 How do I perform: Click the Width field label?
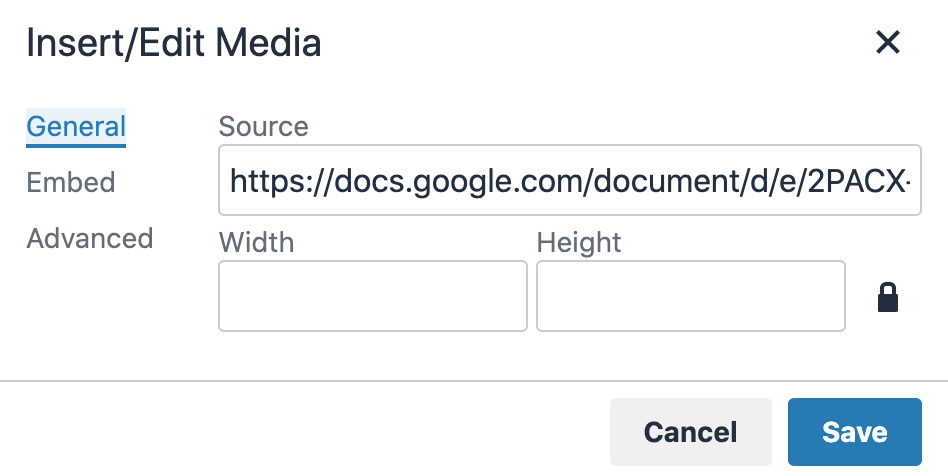click(256, 243)
